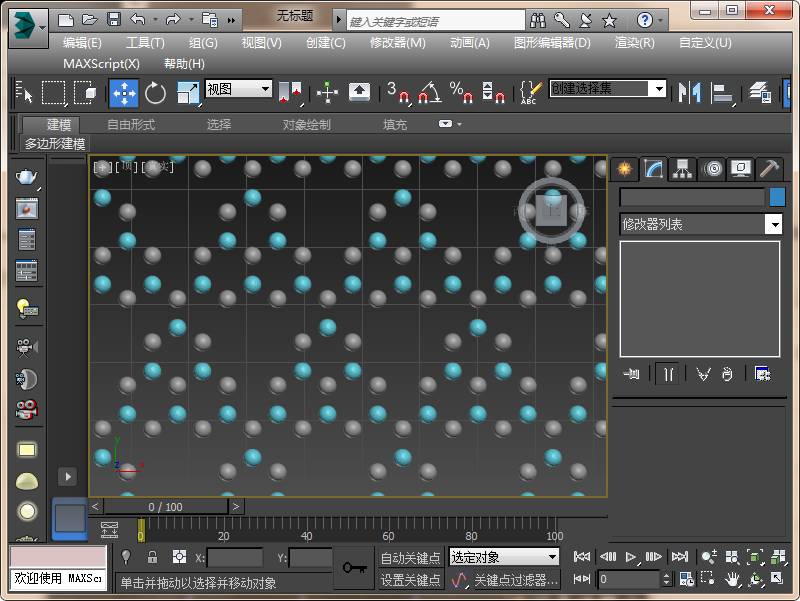This screenshot has width=800, height=601.
Task: Switch to the 自由形式 ribbon tab
Action: click(x=131, y=124)
